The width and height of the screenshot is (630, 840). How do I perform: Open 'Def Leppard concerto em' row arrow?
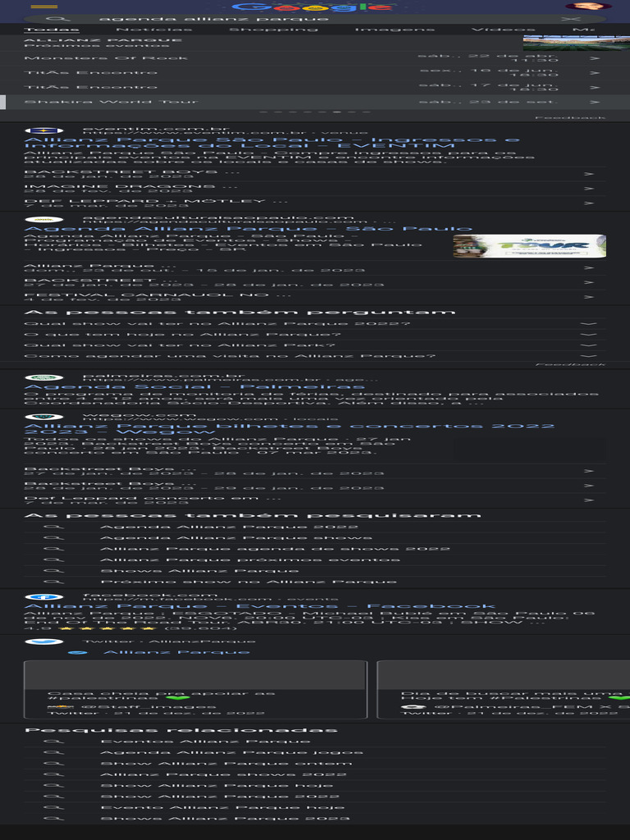click(x=589, y=500)
